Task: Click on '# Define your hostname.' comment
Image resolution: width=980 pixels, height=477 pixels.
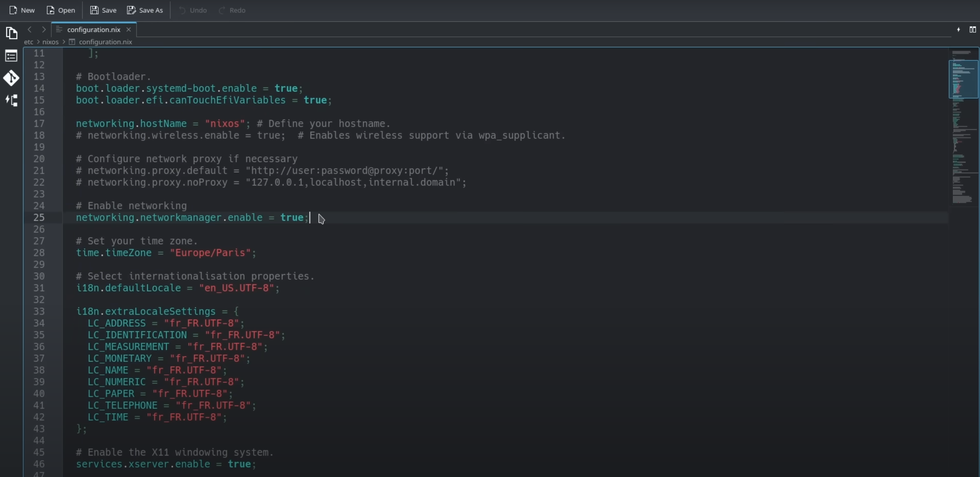Action: [x=324, y=124]
